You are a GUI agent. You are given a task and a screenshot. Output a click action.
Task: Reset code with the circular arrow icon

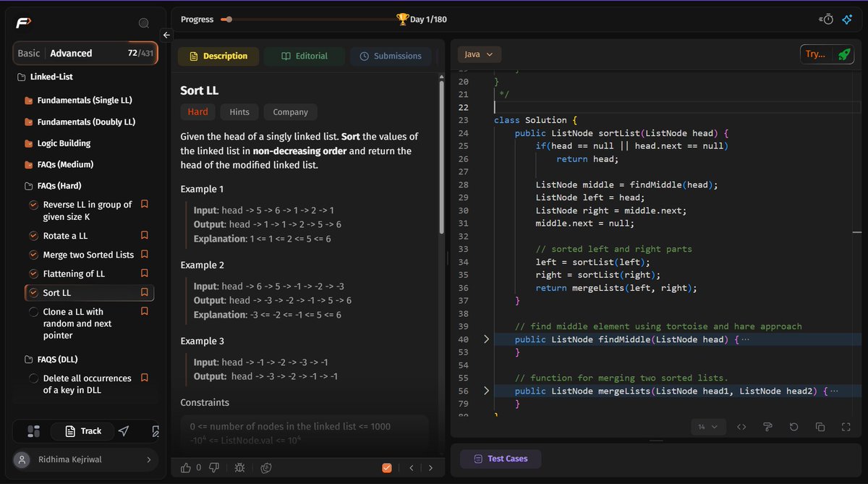793,427
